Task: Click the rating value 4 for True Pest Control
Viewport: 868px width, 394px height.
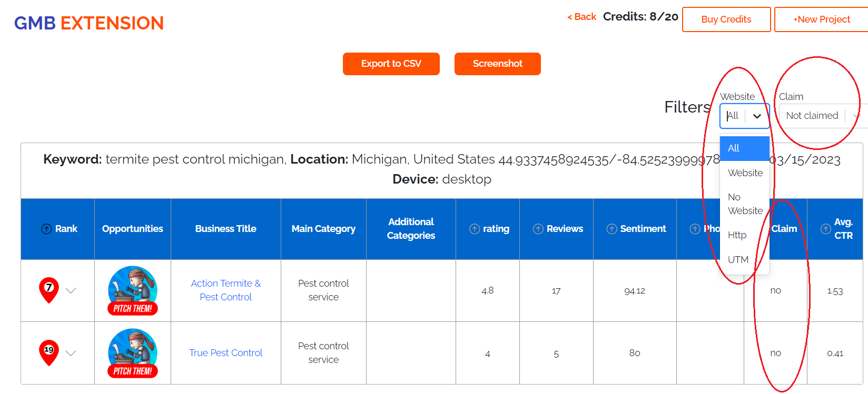Action: click(488, 354)
